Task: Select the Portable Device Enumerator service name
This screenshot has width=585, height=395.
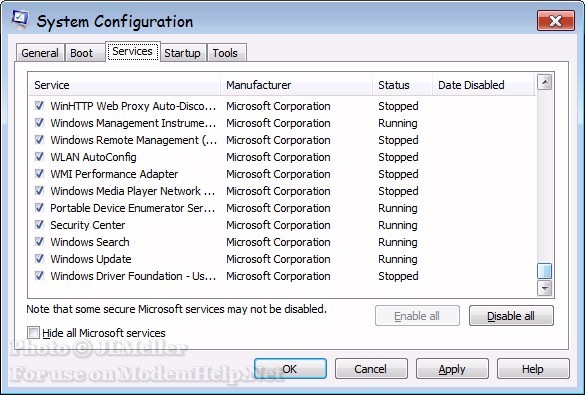Action: pos(132,208)
